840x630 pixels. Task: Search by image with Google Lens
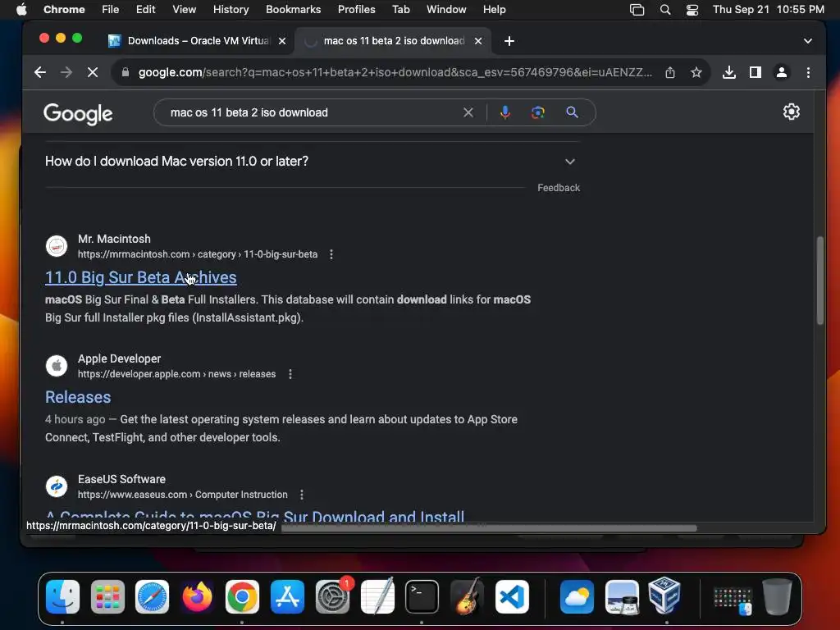[538, 112]
